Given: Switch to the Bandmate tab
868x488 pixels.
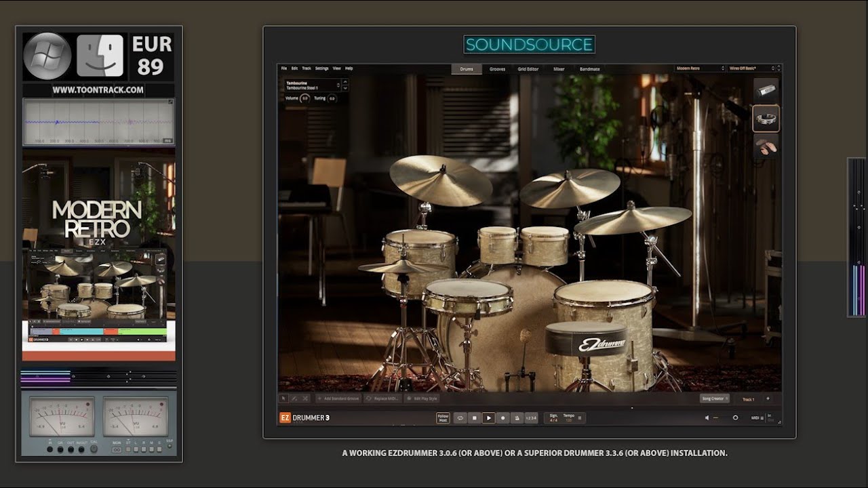Looking at the screenshot, I should (589, 69).
